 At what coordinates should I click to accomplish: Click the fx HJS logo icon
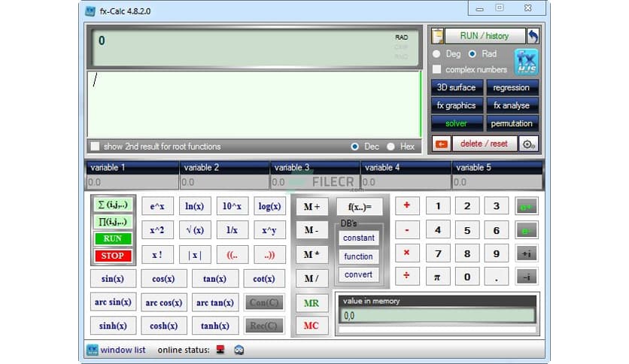(526, 62)
